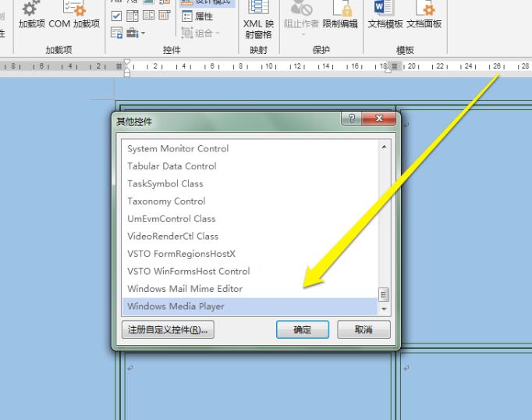Select UmEvmControl Class in list
This screenshot has width=532, height=420.
tap(250, 219)
